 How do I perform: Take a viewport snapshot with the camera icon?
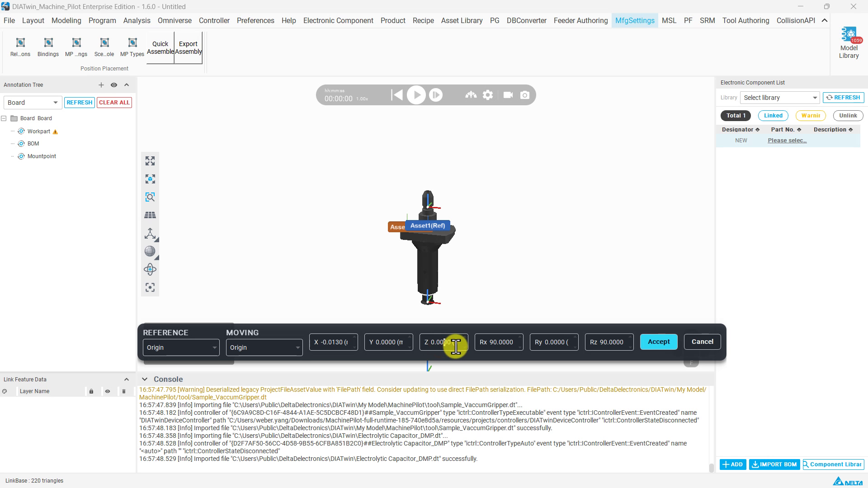tap(525, 95)
